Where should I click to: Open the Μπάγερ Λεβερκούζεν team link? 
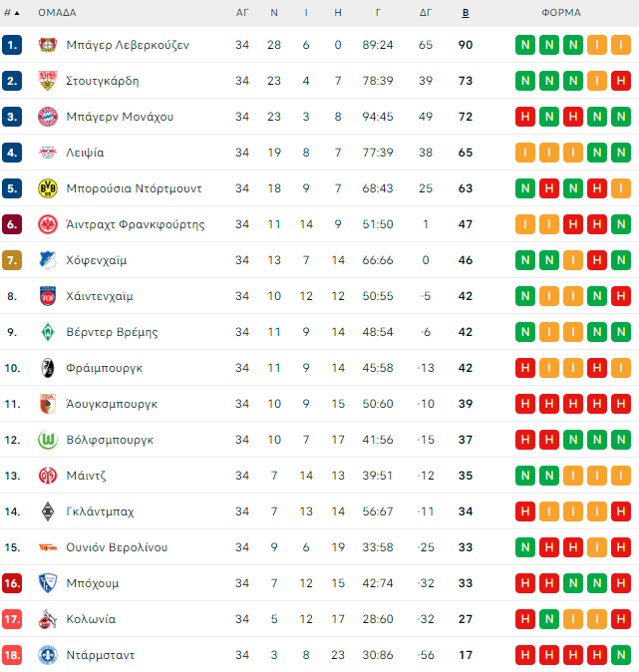tap(127, 45)
